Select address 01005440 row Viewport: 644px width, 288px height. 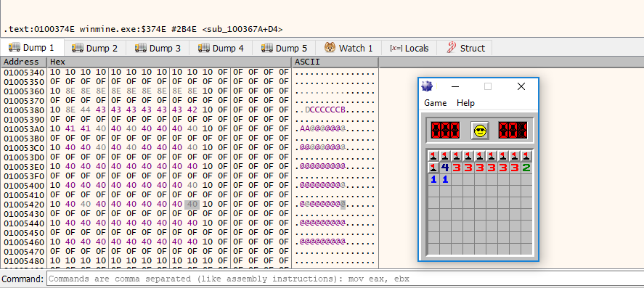click(x=189, y=223)
